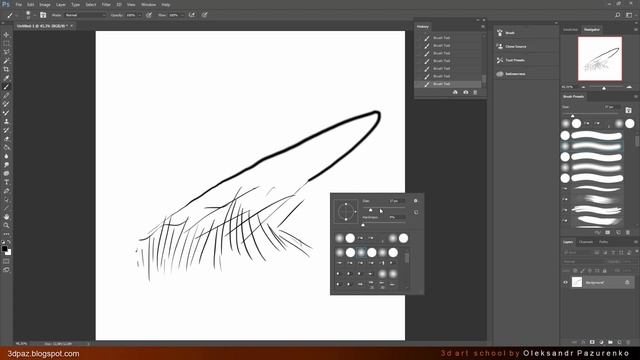
Task: Select the Eyedropper tool
Action: coord(6,78)
